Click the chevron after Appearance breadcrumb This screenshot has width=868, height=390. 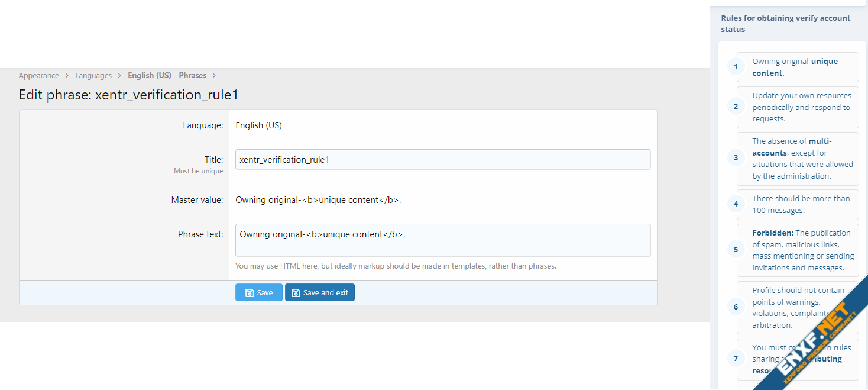[x=67, y=76]
